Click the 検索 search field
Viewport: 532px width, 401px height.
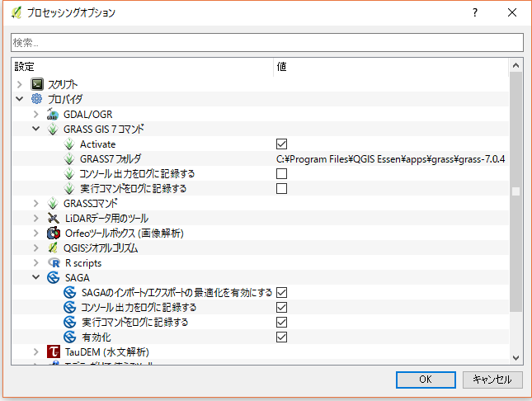point(267,42)
